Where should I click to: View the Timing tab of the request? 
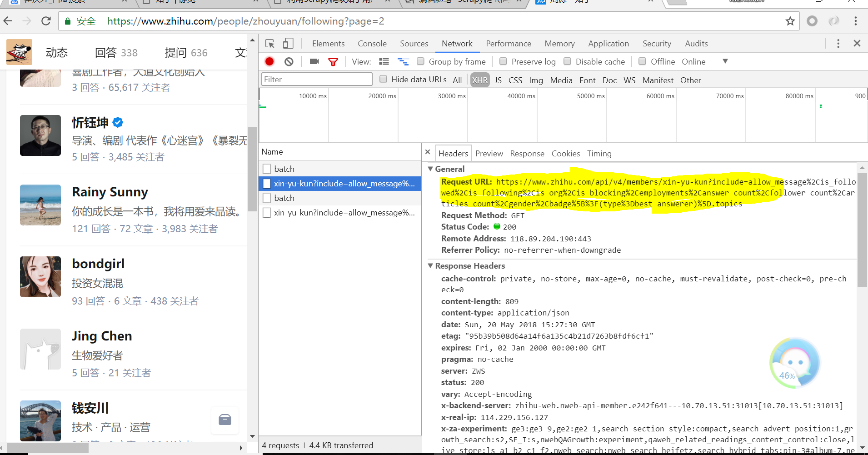(x=599, y=154)
